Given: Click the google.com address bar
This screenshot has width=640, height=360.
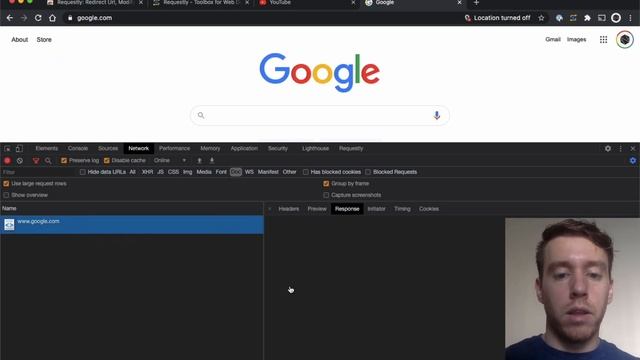Looking at the screenshot, I should point(261,18).
